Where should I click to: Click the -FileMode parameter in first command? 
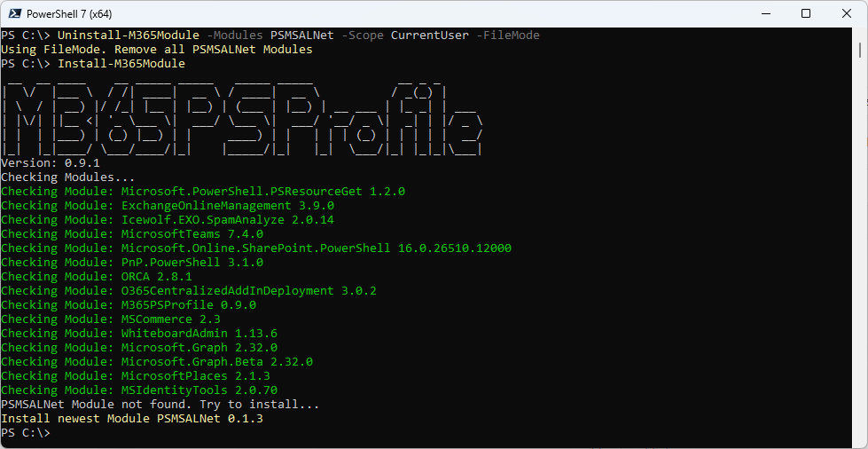pyautogui.click(x=507, y=35)
